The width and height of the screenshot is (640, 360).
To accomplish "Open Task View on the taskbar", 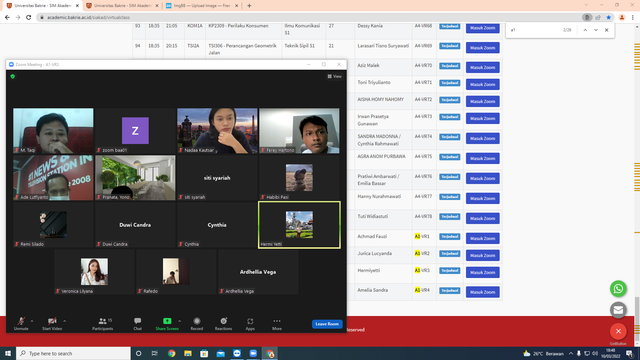I will (x=155, y=353).
